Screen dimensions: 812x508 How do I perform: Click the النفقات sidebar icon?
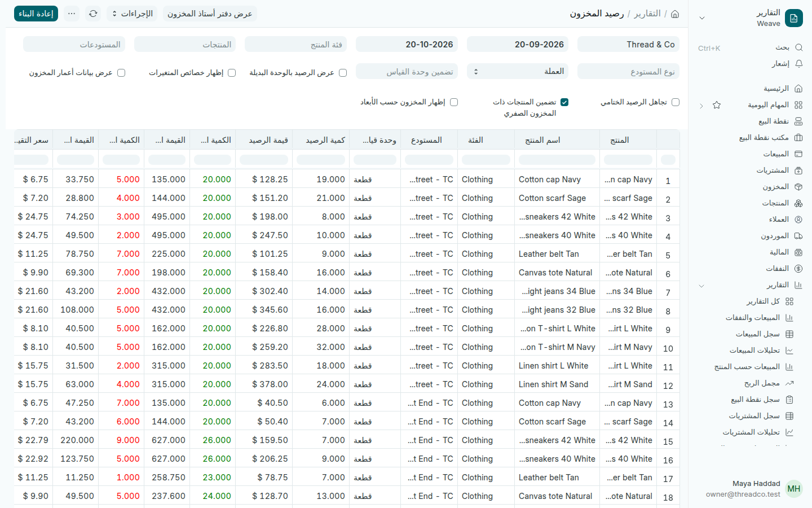[798, 269]
